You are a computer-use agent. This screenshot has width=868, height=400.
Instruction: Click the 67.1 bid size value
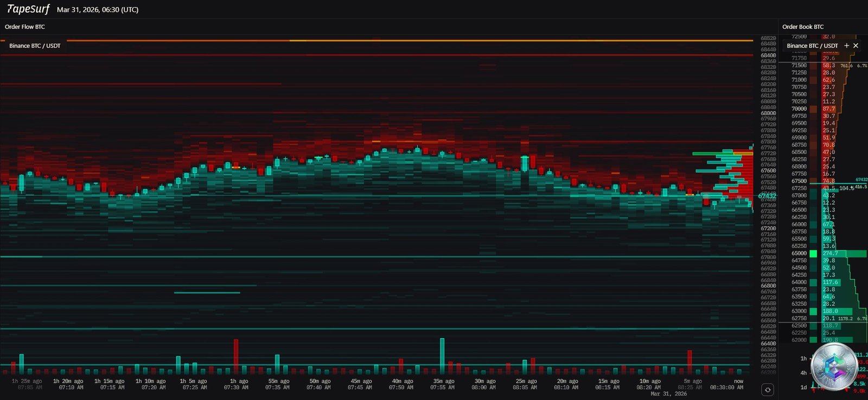click(828, 224)
